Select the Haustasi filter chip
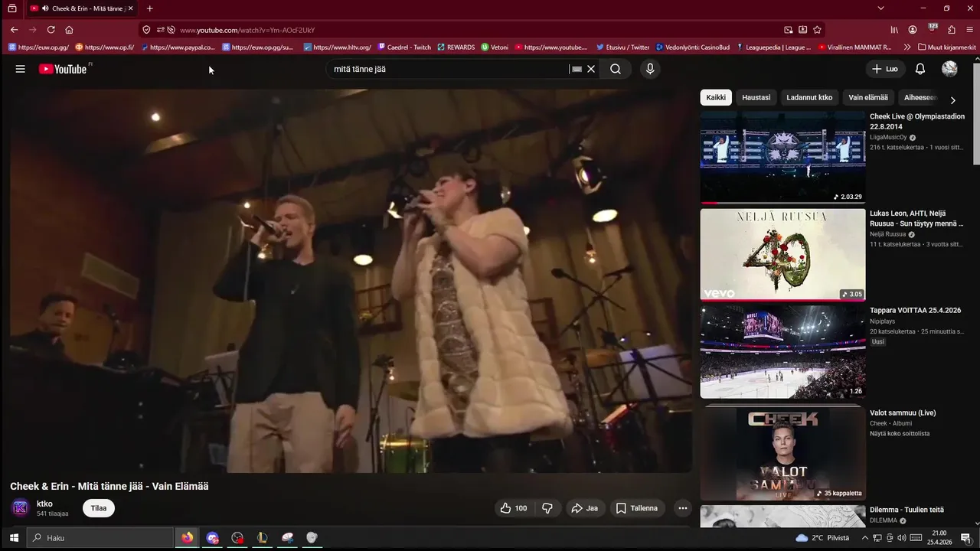 tap(756, 97)
